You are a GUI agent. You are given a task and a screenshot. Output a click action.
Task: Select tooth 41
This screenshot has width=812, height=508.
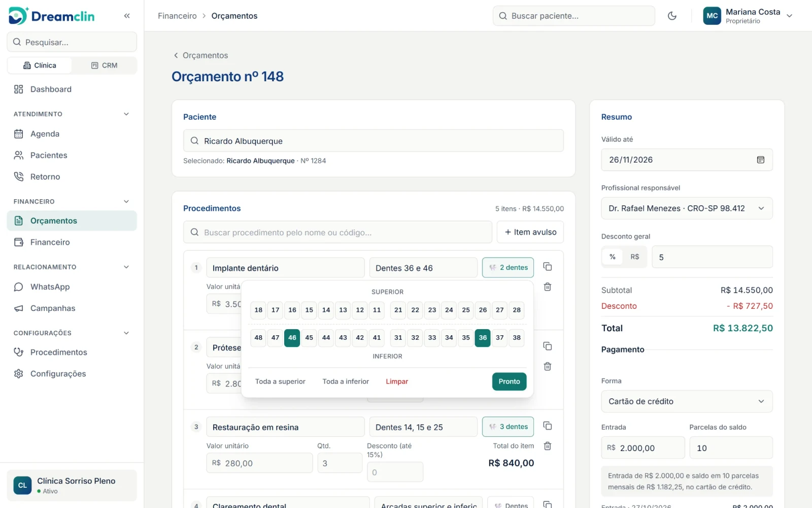[x=377, y=338]
